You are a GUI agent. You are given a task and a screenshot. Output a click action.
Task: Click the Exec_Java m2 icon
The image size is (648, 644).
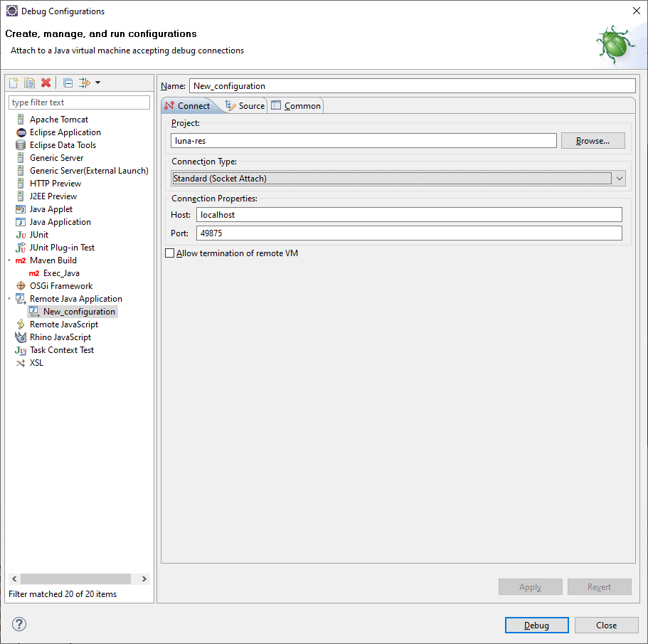[x=34, y=273]
